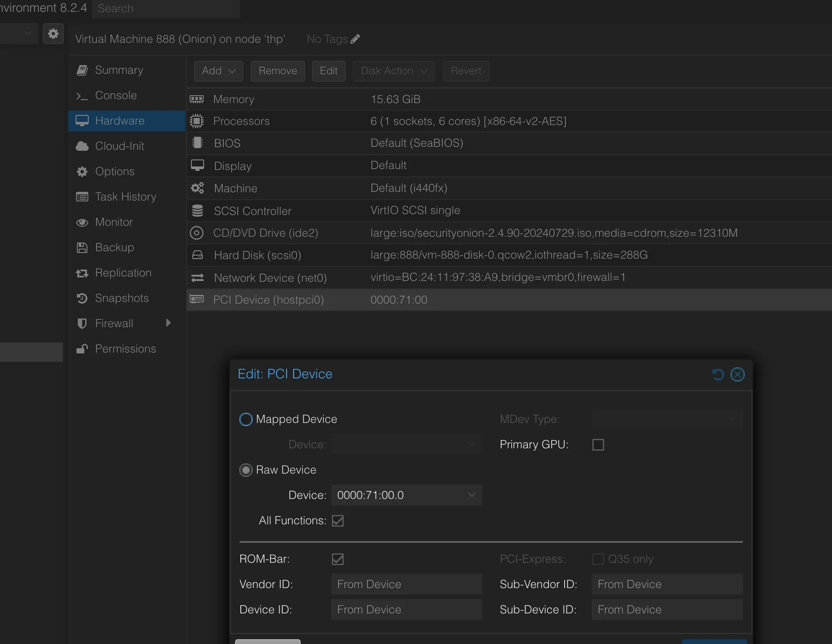This screenshot has height=644, width=832.
Task: Expand the Add hardware dropdown
Action: click(218, 71)
